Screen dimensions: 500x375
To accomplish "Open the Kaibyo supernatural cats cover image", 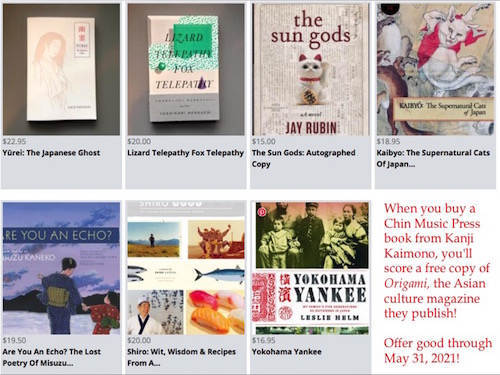I will [x=435, y=69].
